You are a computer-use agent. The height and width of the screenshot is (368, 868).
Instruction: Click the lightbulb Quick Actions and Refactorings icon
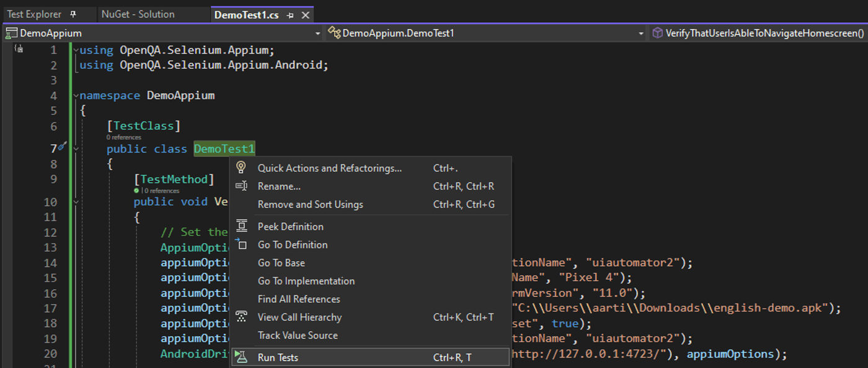click(x=242, y=168)
